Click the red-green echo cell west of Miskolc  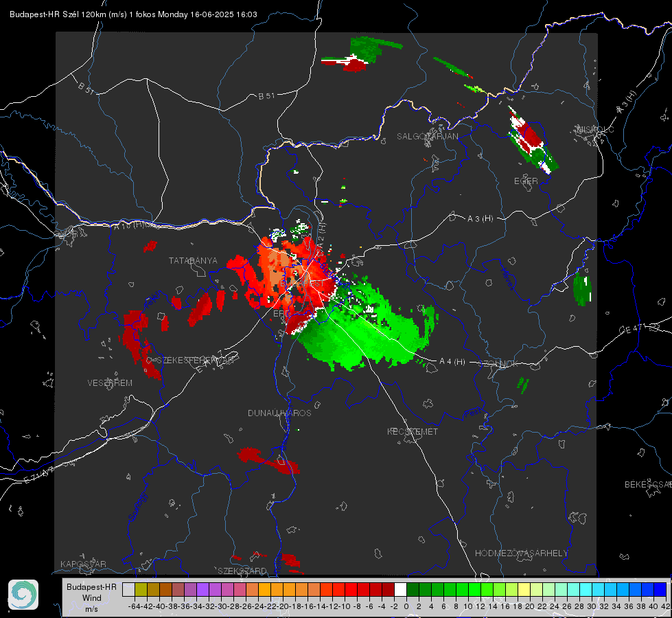click(x=531, y=141)
